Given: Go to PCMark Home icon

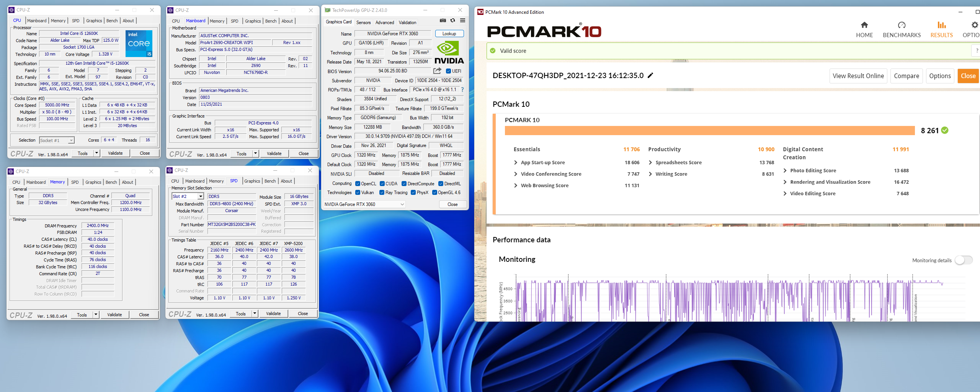Looking at the screenshot, I should (864, 29).
